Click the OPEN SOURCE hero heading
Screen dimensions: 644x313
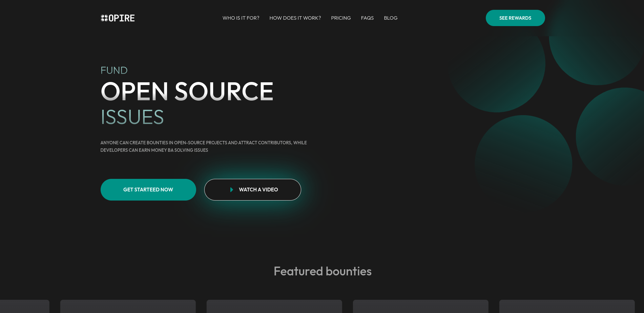point(187,91)
